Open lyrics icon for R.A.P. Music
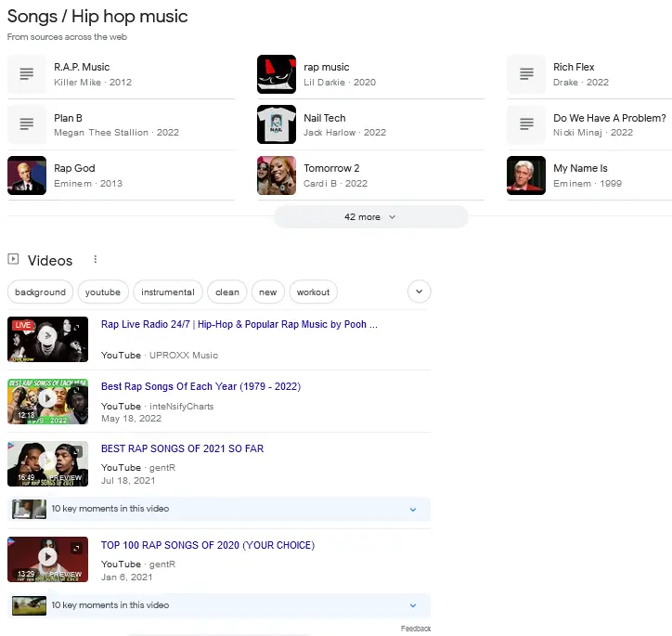Image resolution: width=672 pixels, height=636 pixels. coord(27,74)
